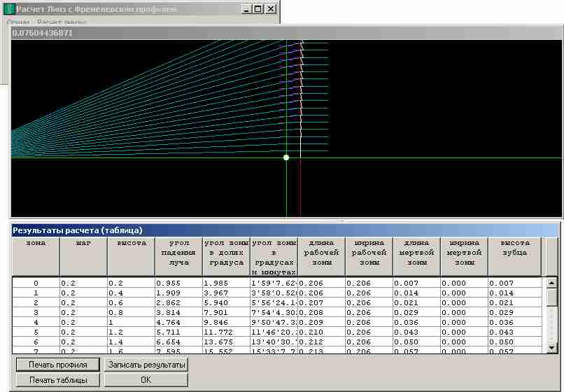Click the Печать таблицы button

coord(59,379)
